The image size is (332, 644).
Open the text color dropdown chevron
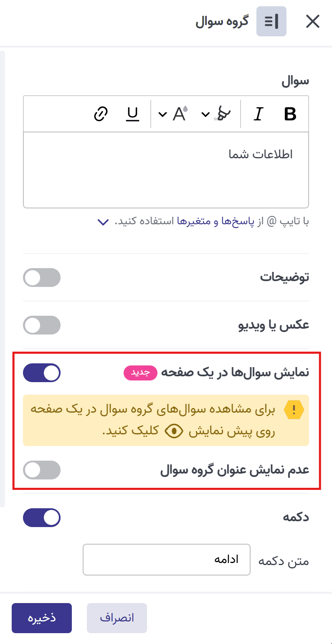162,114
